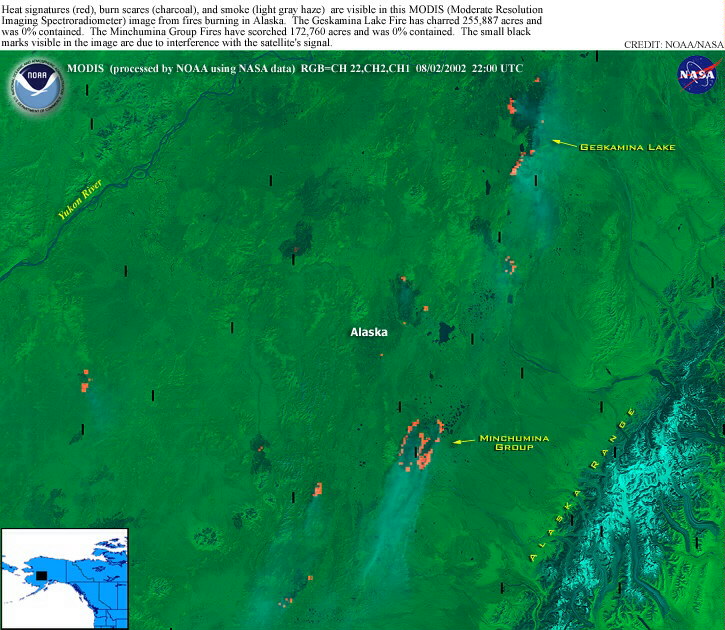Click the Yukon River label
Image resolution: width=725 pixels, height=630 pixels.
click(x=80, y=199)
